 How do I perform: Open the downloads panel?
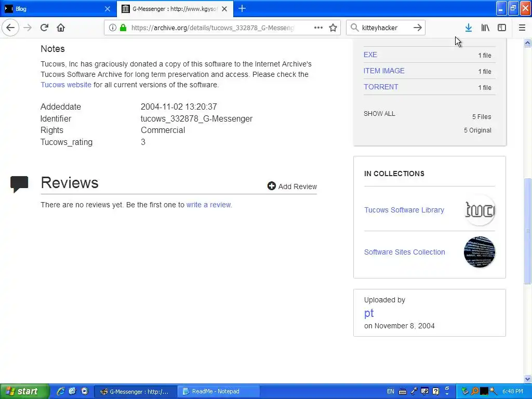coord(469,28)
